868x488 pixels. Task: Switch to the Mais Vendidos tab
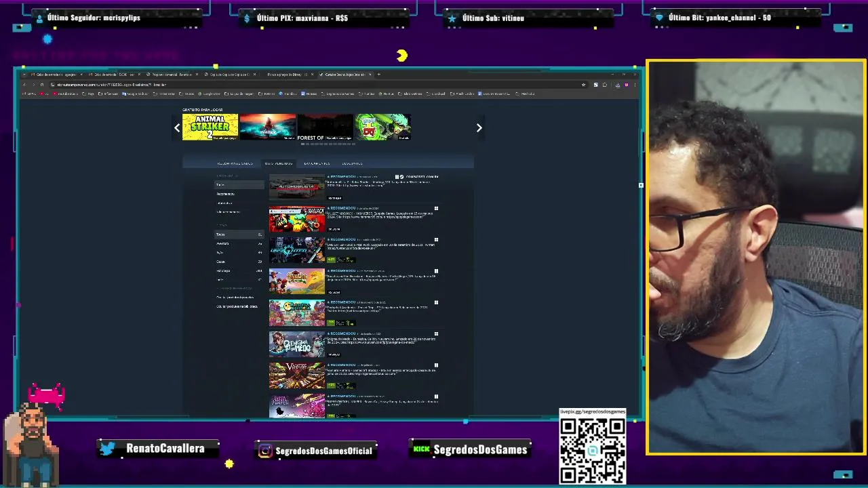point(279,163)
